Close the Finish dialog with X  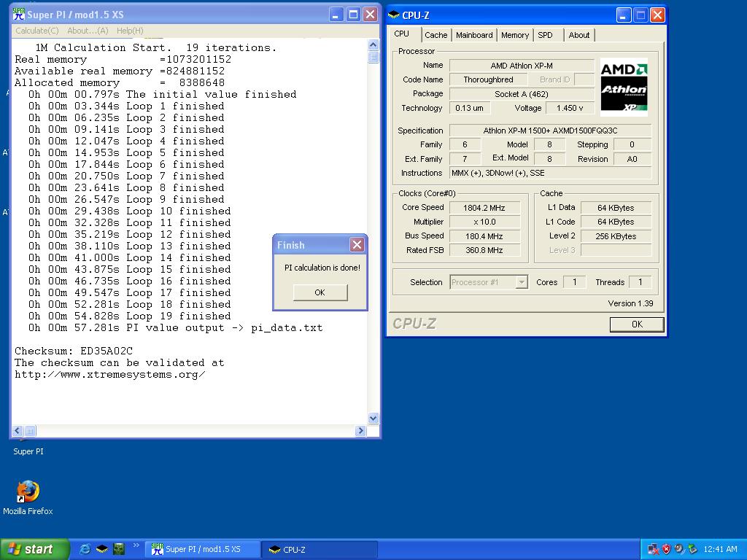pyautogui.click(x=357, y=245)
